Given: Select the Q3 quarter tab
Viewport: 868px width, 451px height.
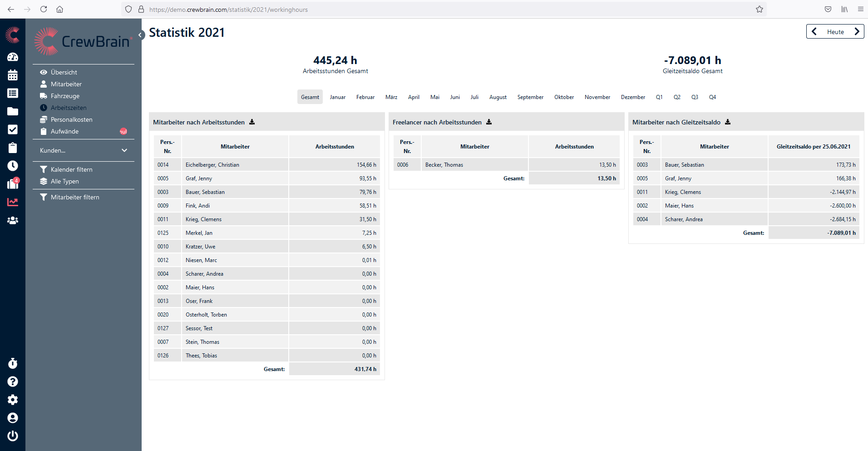Looking at the screenshot, I should point(695,97).
